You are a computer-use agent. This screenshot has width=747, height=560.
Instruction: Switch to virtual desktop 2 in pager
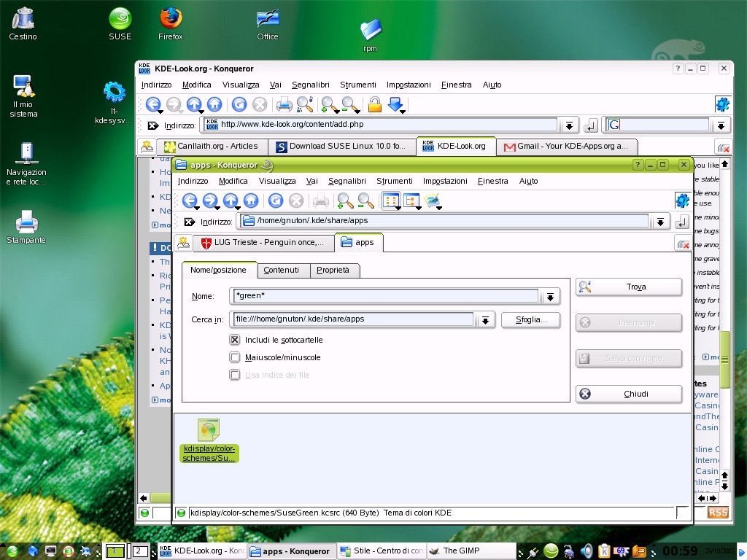pyautogui.click(x=139, y=551)
